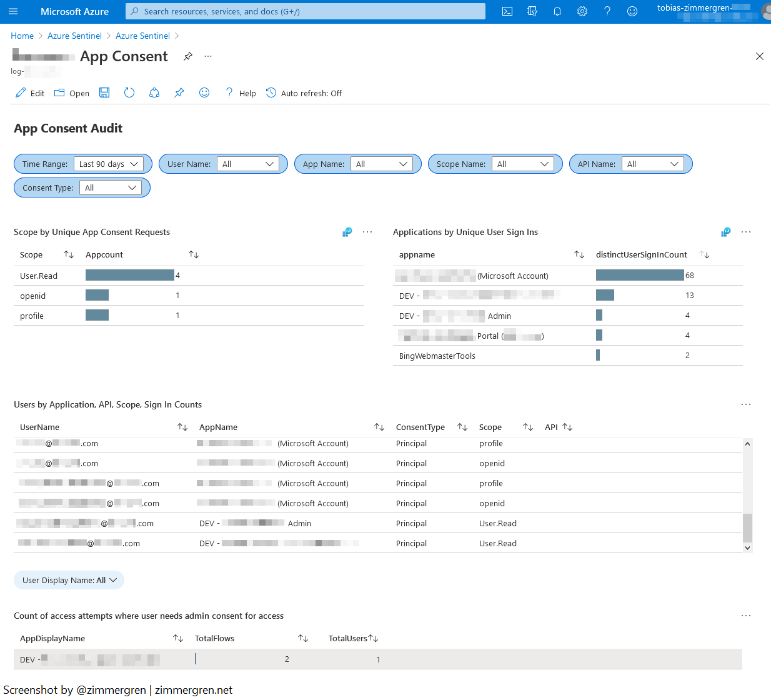Open the Applications chart query in Log Analytics
This screenshot has height=700, width=771.
(725, 232)
